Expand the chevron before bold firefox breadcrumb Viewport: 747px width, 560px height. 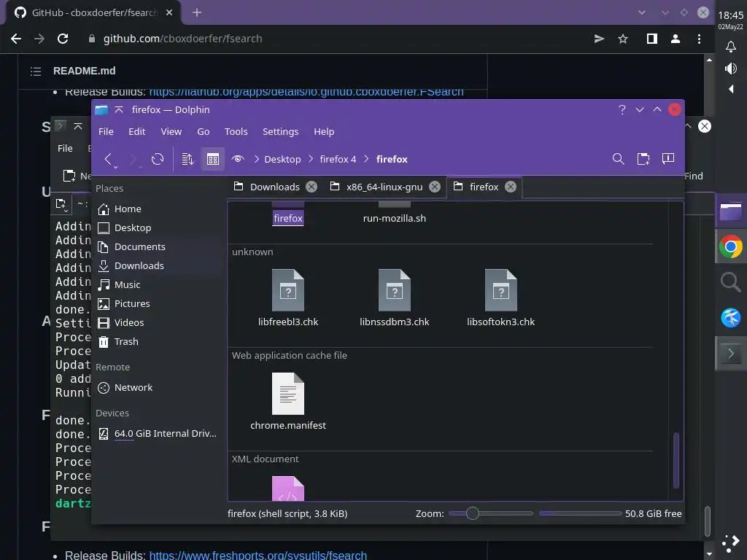[x=366, y=159]
